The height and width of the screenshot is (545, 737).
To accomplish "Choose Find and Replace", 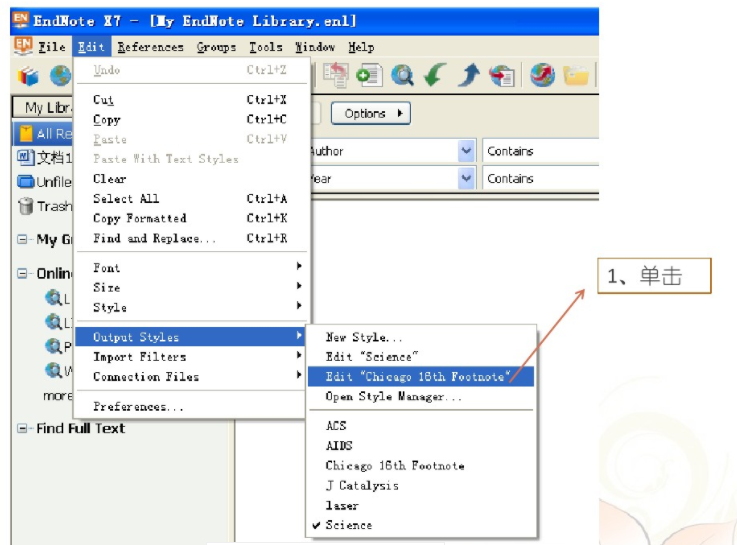I will [190, 238].
